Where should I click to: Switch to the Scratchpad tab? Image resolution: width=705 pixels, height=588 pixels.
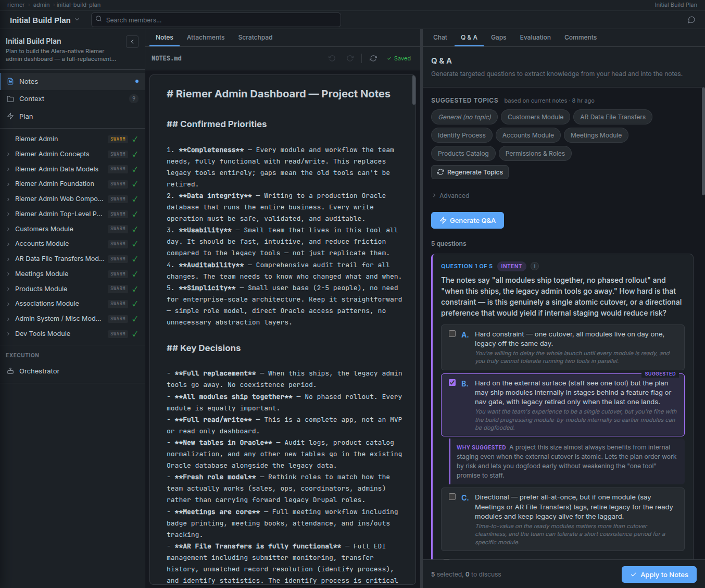point(255,37)
